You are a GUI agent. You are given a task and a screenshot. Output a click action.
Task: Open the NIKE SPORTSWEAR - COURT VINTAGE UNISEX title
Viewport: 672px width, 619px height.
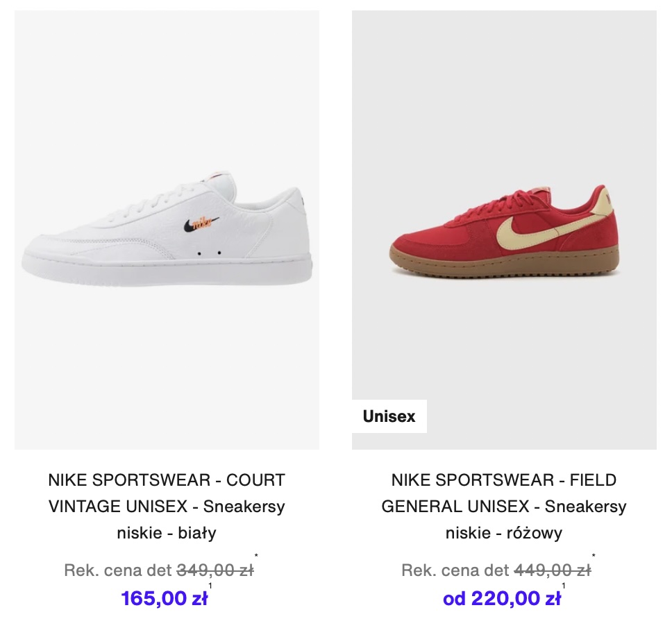tap(167, 507)
